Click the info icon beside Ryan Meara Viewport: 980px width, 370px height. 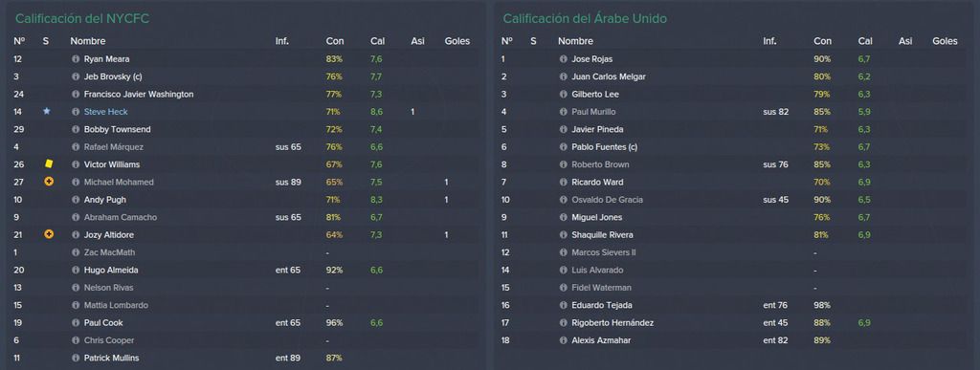pyautogui.click(x=76, y=59)
